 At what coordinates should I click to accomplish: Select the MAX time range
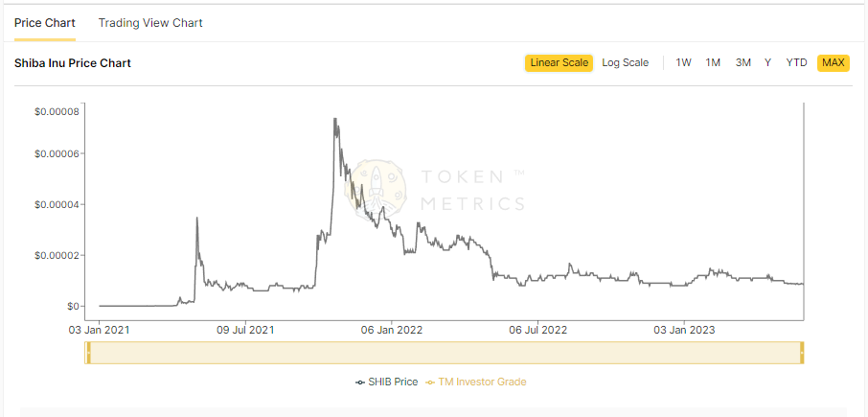click(833, 63)
